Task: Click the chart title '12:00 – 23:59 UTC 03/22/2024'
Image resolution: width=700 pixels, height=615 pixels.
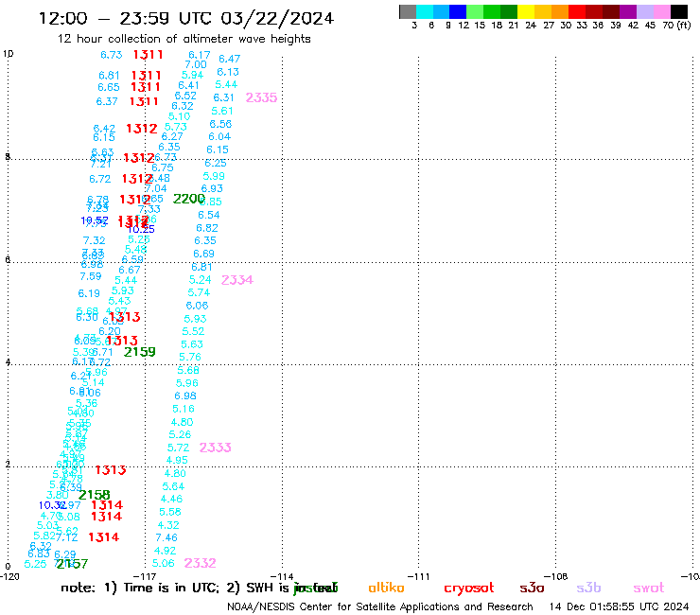Action: [x=186, y=19]
